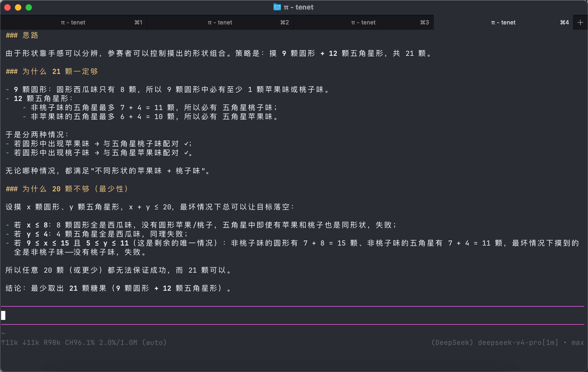Maximize the window with green button

(29, 7)
